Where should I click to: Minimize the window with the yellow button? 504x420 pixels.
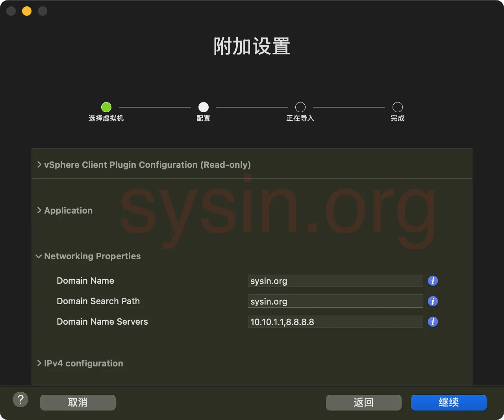pos(26,11)
